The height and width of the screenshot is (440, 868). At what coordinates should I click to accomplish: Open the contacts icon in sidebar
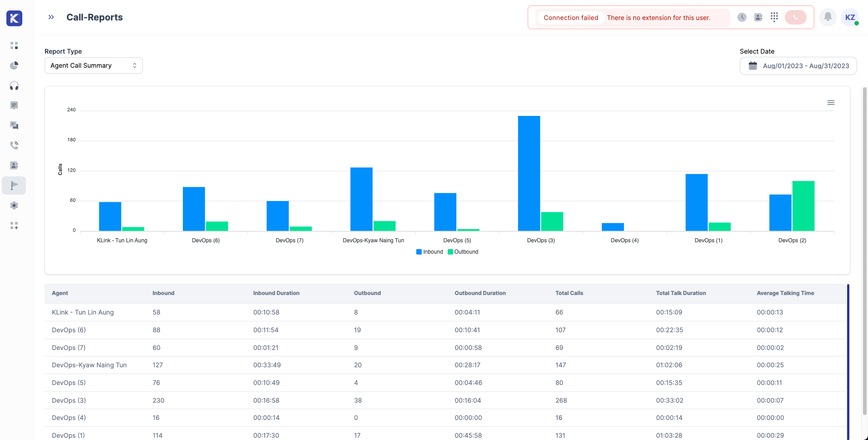pyautogui.click(x=14, y=165)
